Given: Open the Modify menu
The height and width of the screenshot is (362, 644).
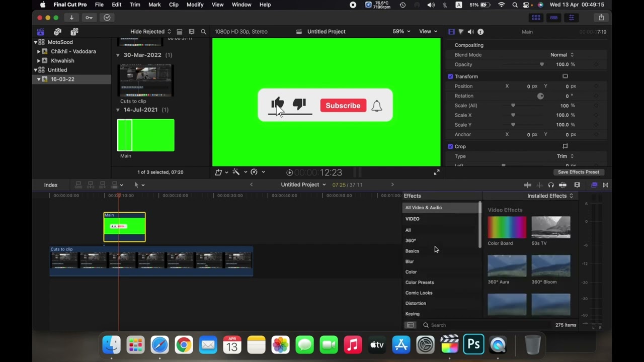Looking at the screenshot, I should tap(195, 5).
